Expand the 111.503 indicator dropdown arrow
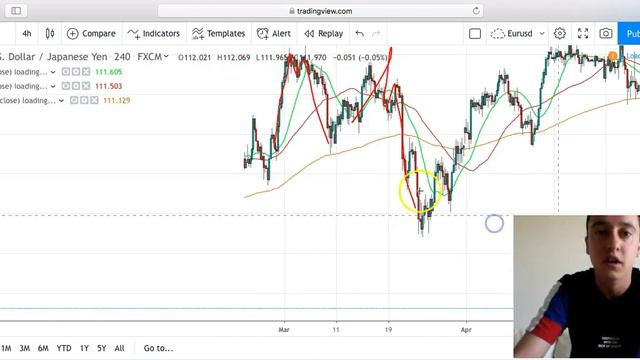Viewport: 640px width, 360px height. click(53, 87)
